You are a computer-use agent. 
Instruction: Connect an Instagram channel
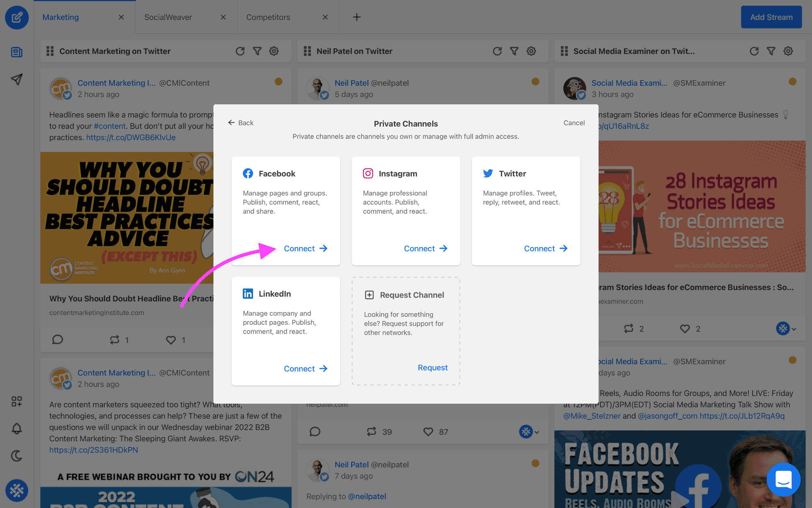[425, 248]
